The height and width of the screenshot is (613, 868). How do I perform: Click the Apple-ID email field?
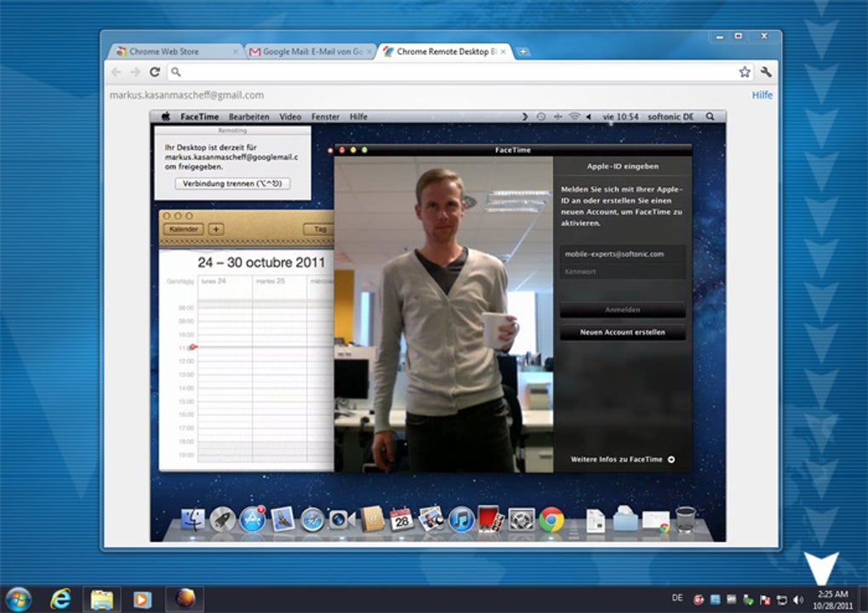pyautogui.click(x=622, y=255)
